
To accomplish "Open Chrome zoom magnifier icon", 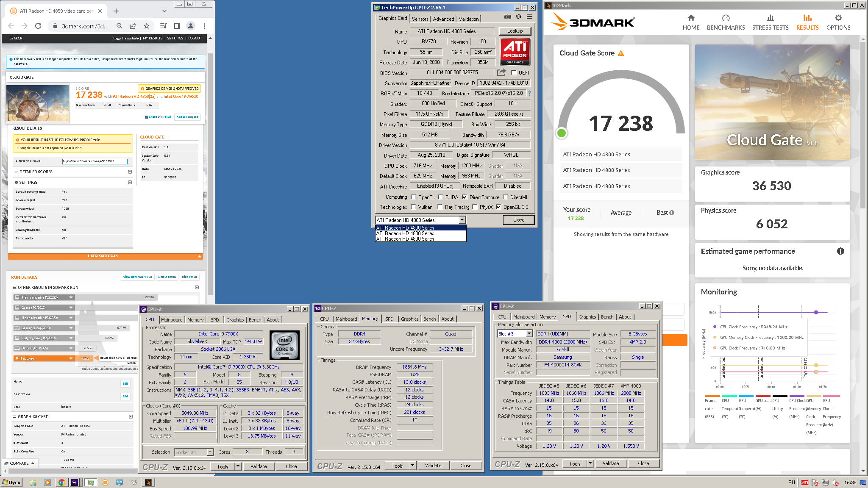I will (x=120, y=26).
